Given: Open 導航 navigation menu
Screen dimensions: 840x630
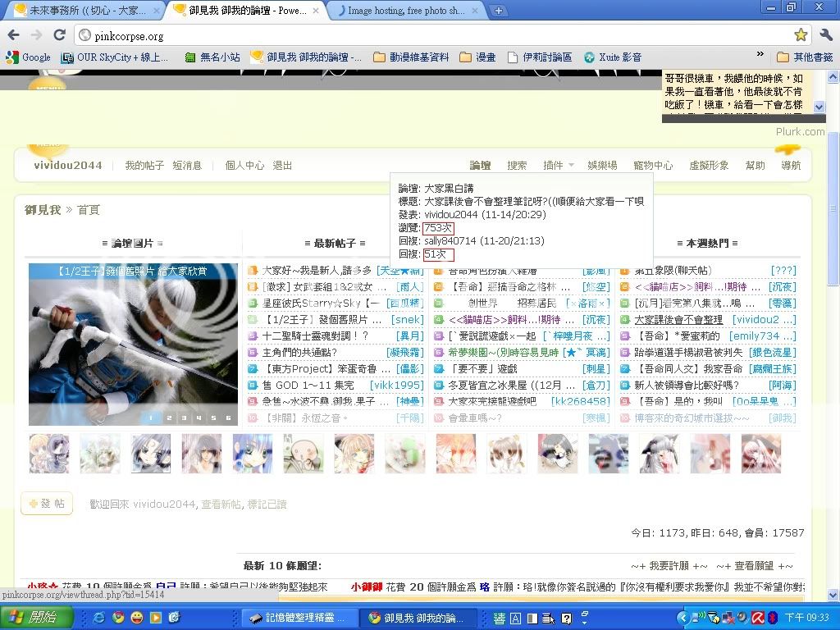Looking at the screenshot, I should tap(791, 165).
